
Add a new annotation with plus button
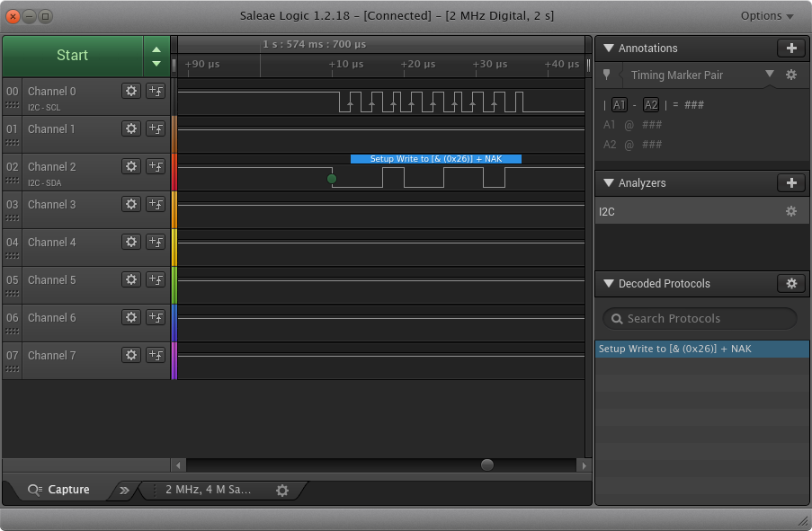(790, 49)
